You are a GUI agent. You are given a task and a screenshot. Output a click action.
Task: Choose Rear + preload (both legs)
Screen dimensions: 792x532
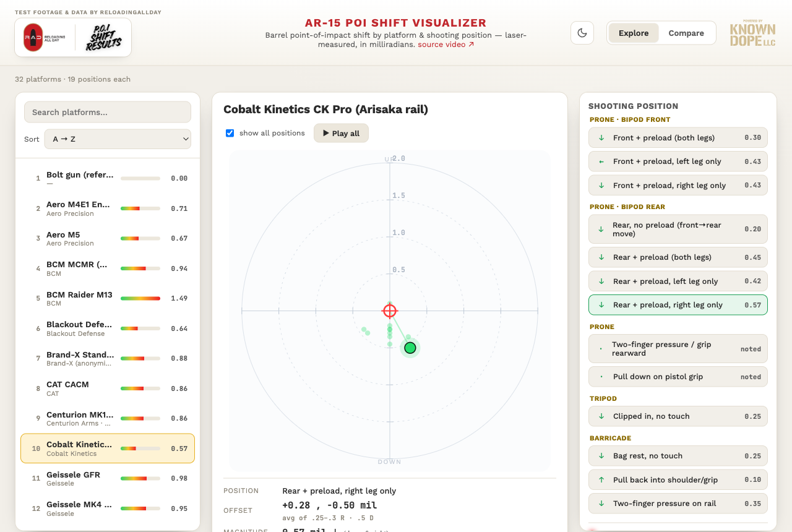(x=678, y=257)
